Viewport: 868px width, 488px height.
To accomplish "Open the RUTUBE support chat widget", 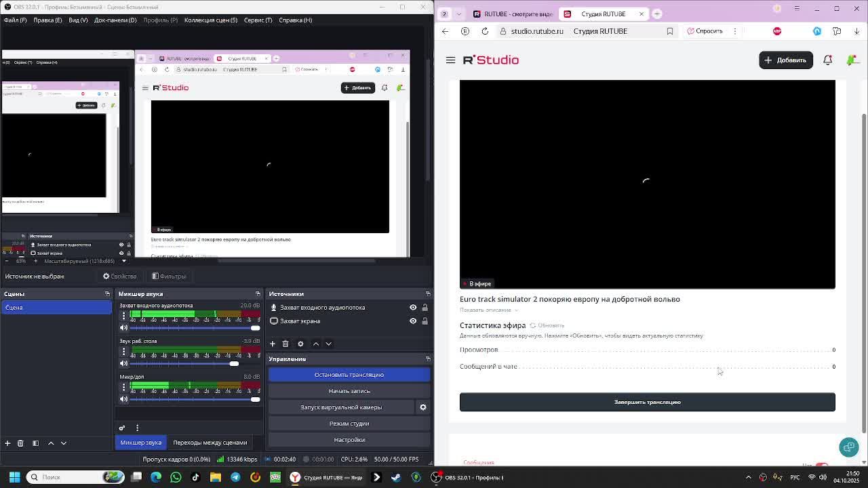I will (x=848, y=447).
